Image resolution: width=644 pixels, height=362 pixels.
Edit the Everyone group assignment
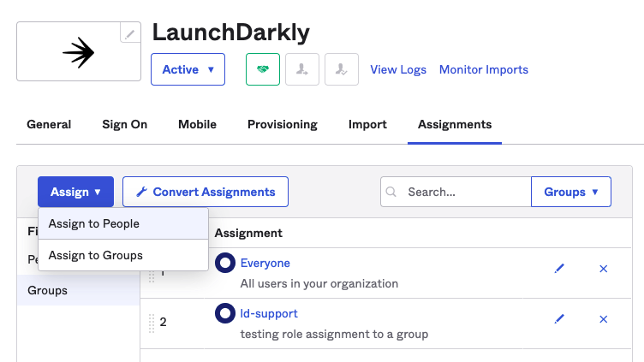point(559,269)
